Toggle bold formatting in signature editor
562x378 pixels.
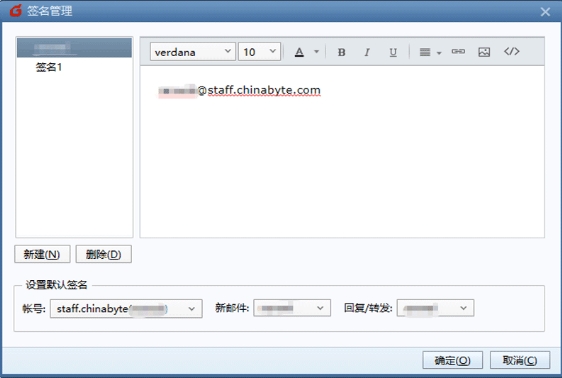pos(342,52)
